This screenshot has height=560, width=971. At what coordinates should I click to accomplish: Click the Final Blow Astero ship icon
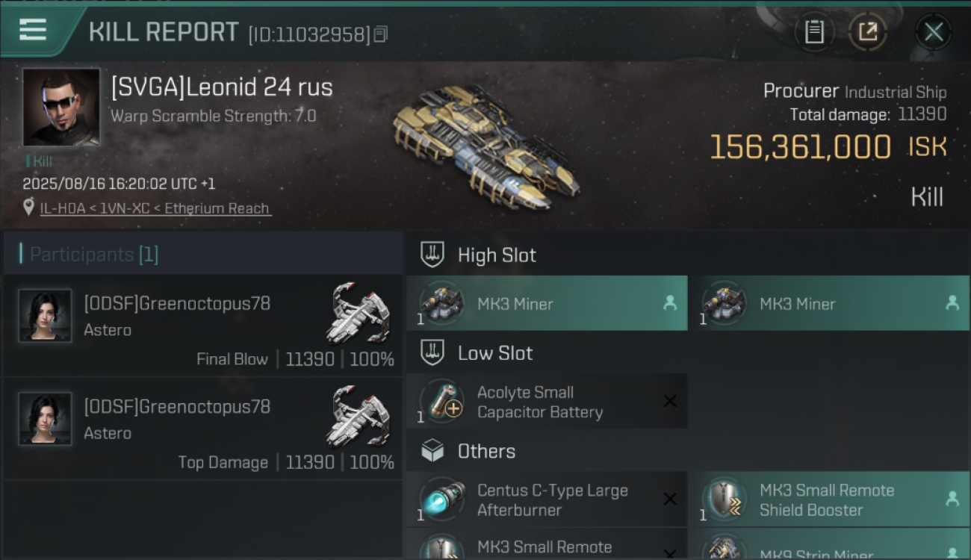(359, 312)
